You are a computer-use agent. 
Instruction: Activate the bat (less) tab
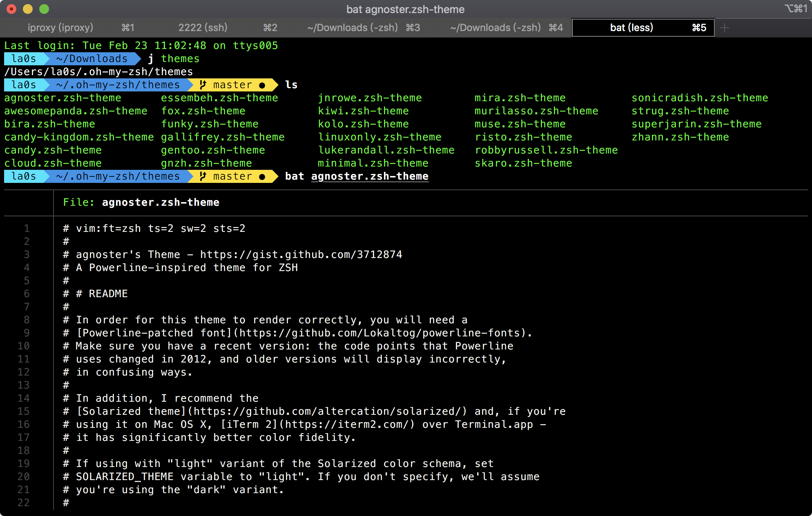(x=631, y=28)
